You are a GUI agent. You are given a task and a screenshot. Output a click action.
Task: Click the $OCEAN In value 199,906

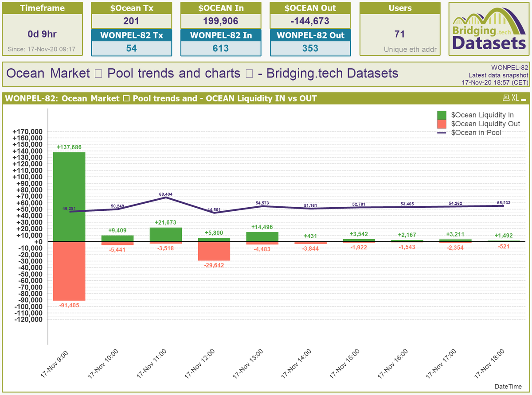pyautogui.click(x=221, y=21)
